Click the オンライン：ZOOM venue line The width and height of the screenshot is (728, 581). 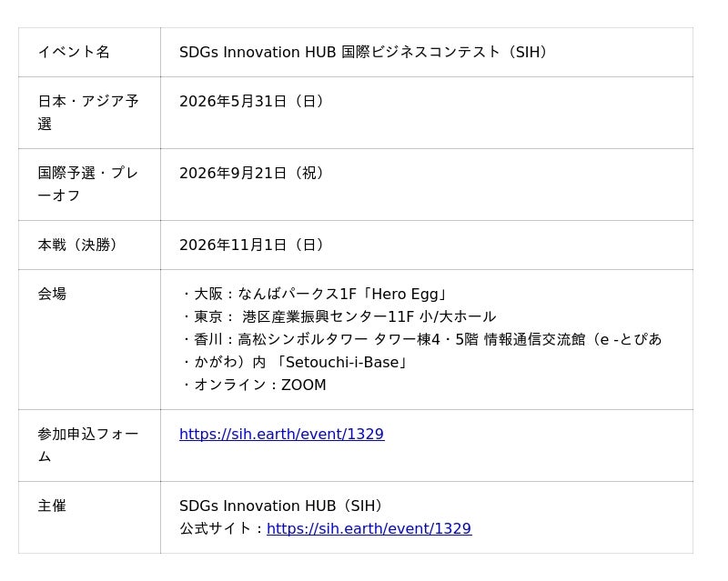(254, 386)
